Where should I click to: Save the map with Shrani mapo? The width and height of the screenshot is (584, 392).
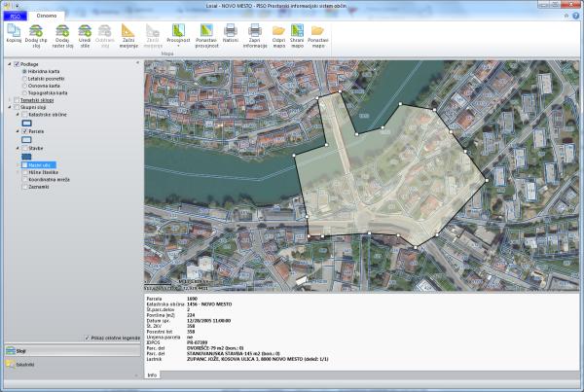[299, 31]
